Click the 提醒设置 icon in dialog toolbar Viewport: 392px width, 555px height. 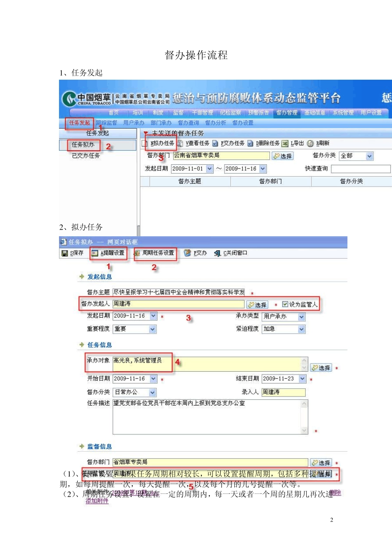[95, 253]
